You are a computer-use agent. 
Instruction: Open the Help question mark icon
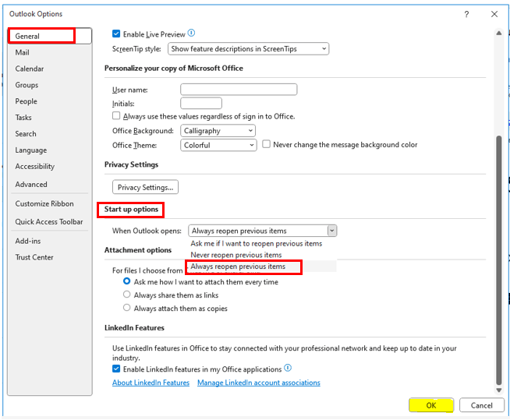[466, 14]
